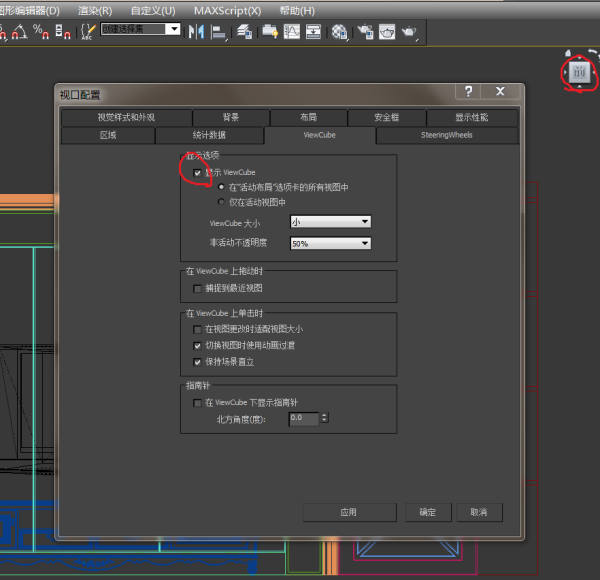Click the ViewCube rotate arrow
The image size is (600, 580).
pos(593,52)
